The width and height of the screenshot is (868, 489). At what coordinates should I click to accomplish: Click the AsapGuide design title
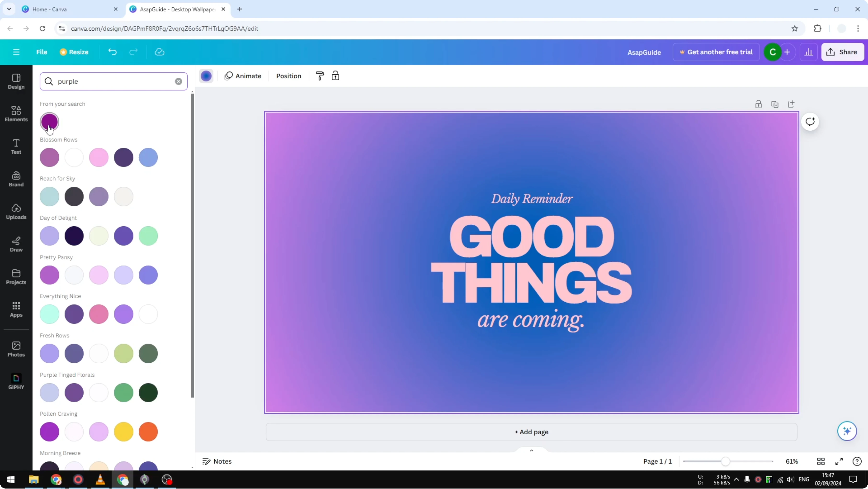tap(644, 52)
